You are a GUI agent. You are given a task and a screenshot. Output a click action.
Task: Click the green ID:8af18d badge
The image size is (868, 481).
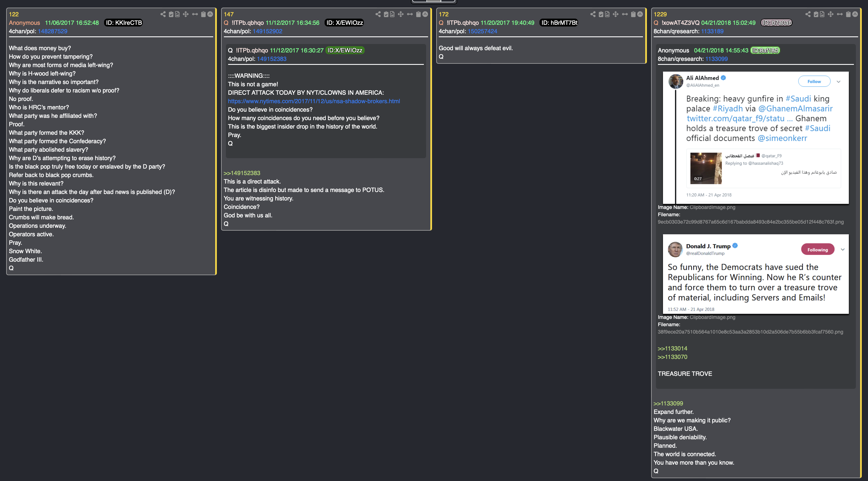pos(765,50)
